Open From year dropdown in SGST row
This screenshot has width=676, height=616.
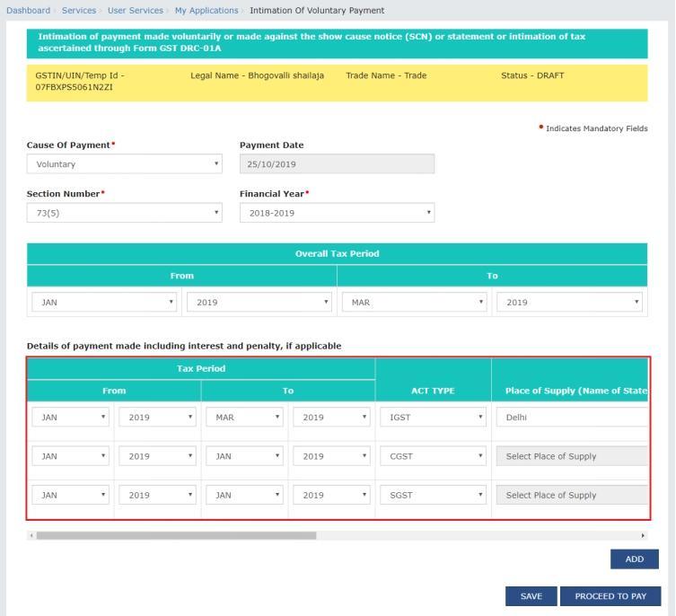click(x=157, y=495)
